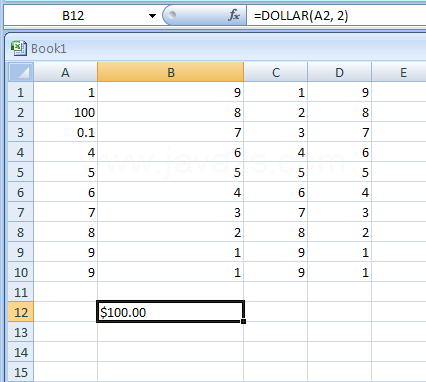426x382 pixels.
Task: Select column C header
Action: [276, 72]
